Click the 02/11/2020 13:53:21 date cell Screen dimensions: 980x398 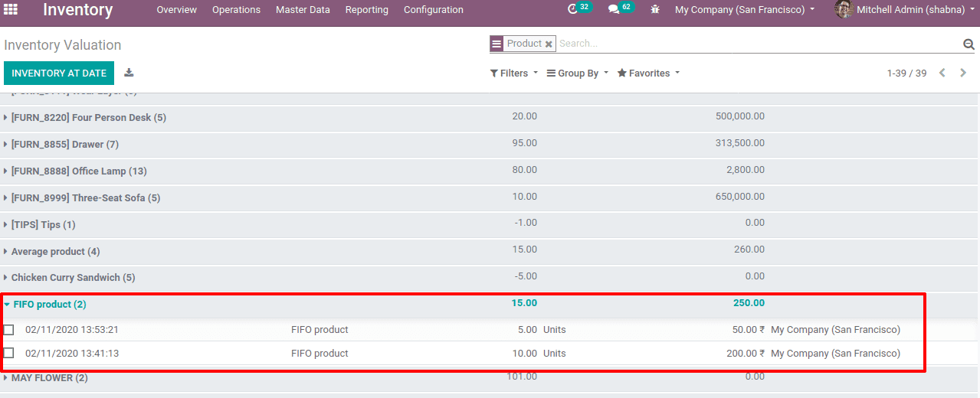coord(72,330)
